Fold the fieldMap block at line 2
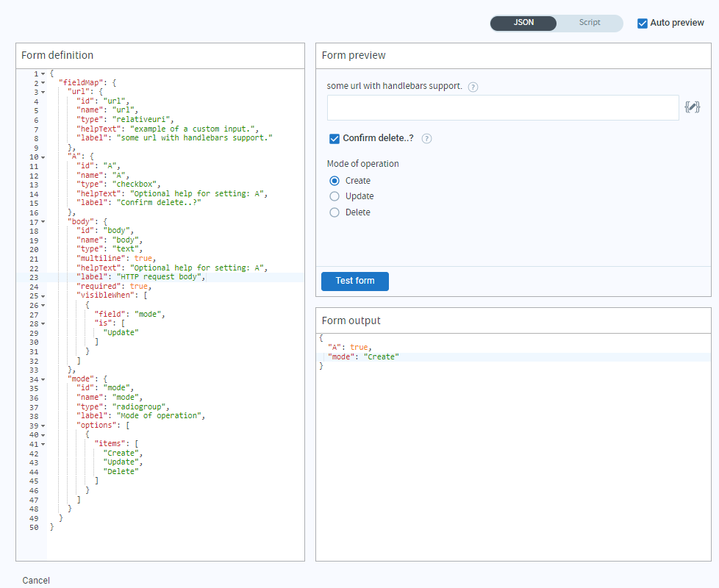The image size is (719, 588). click(43, 83)
